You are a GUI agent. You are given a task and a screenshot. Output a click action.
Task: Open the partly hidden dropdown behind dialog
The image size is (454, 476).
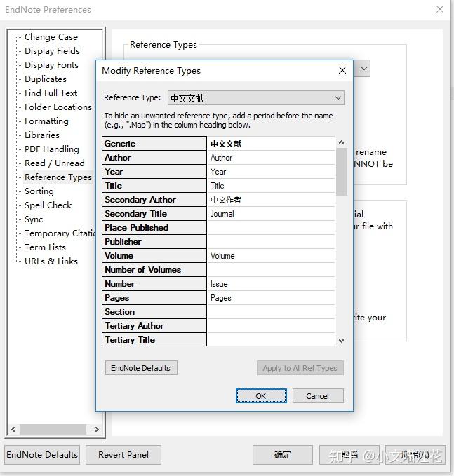(363, 69)
